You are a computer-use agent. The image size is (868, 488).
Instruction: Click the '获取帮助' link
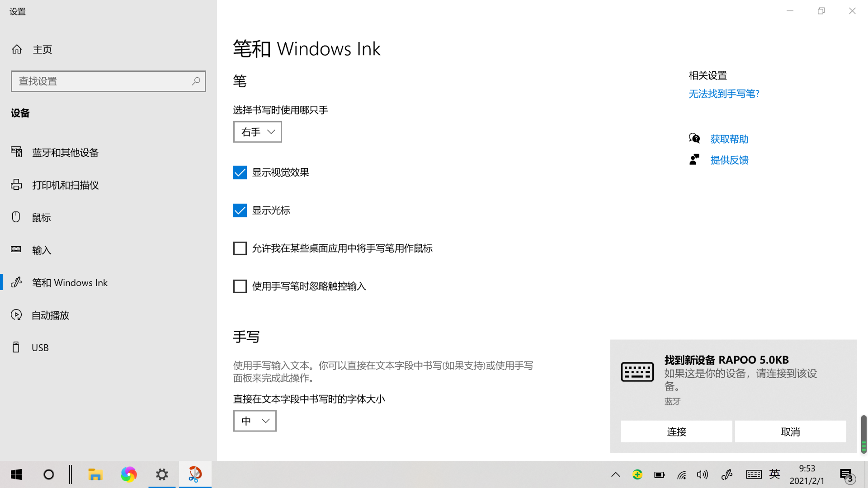pos(729,139)
